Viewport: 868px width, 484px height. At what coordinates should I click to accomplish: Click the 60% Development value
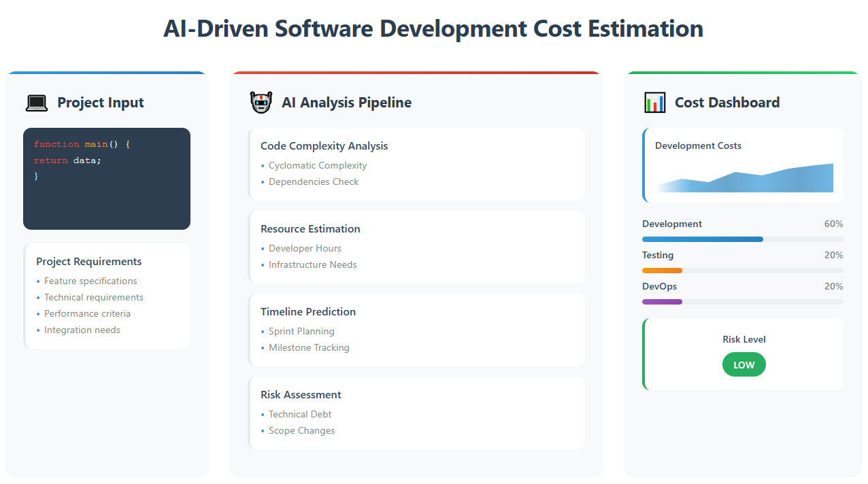pyautogui.click(x=833, y=224)
